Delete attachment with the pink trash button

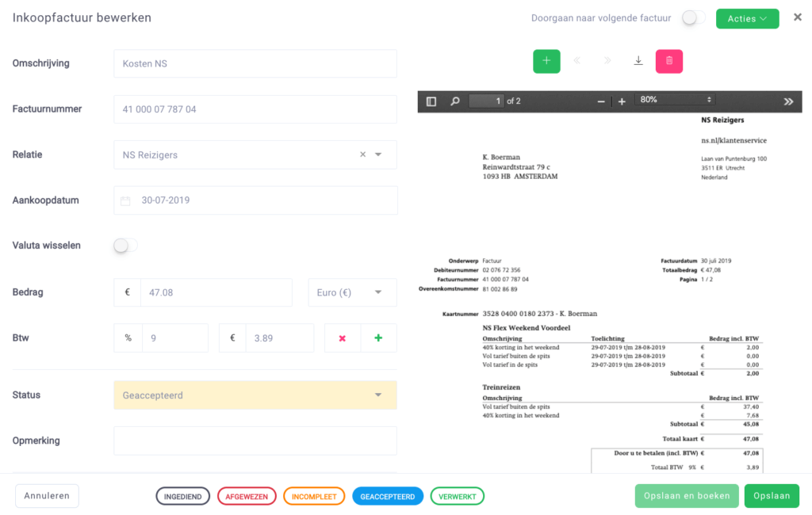(669, 61)
